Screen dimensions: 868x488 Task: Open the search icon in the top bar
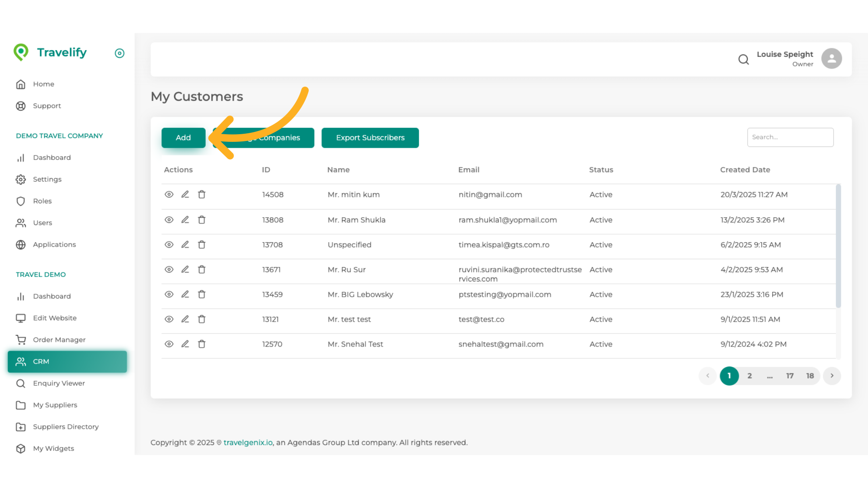[743, 59]
